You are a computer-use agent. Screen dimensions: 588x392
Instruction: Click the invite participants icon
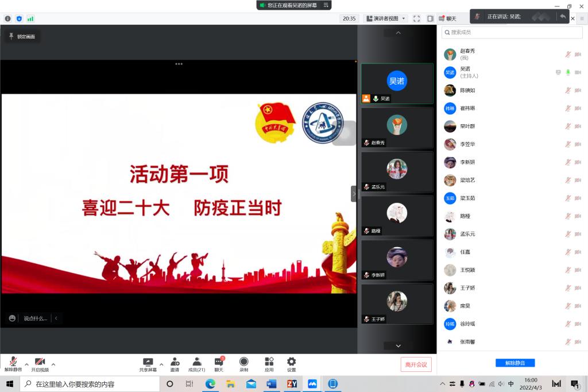click(x=175, y=363)
